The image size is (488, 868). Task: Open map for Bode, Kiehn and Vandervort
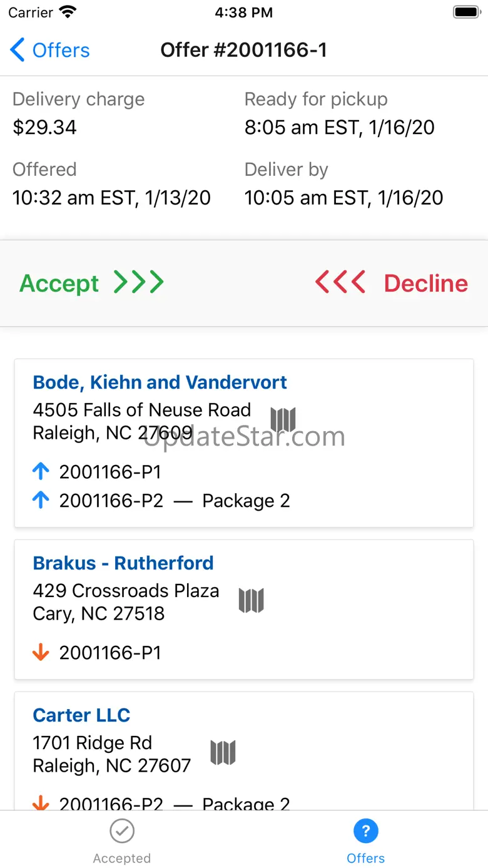click(x=283, y=420)
